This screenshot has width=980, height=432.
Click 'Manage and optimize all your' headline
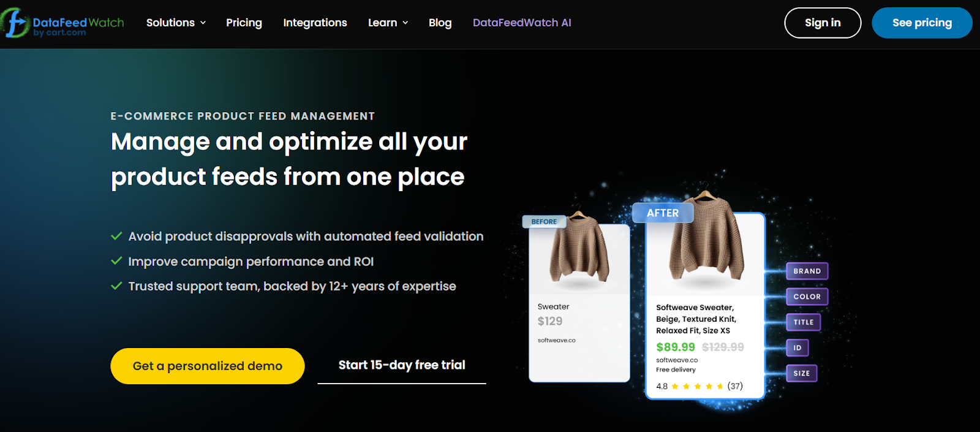click(289, 142)
